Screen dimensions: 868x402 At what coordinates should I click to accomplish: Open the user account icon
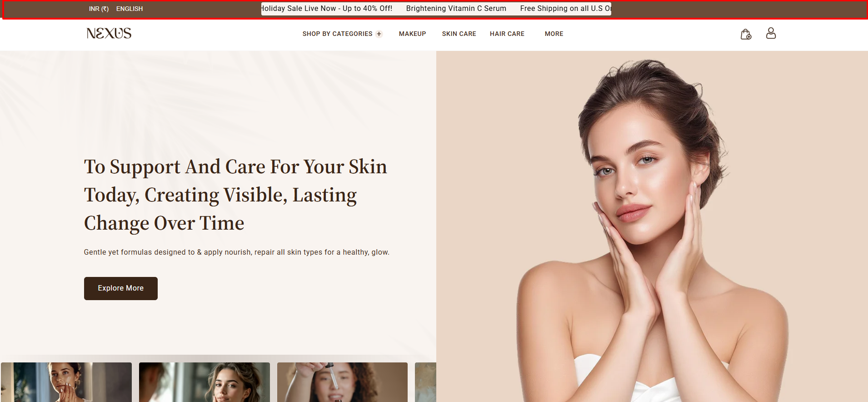point(771,33)
